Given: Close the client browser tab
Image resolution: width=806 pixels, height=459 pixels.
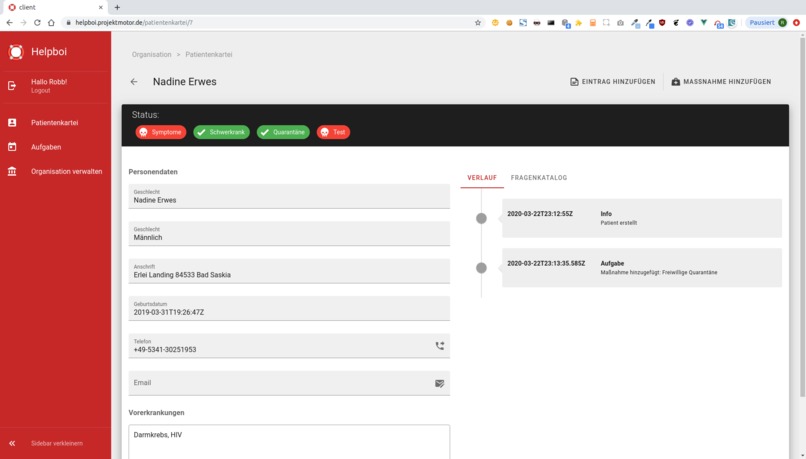Looking at the screenshot, I should click(101, 7).
